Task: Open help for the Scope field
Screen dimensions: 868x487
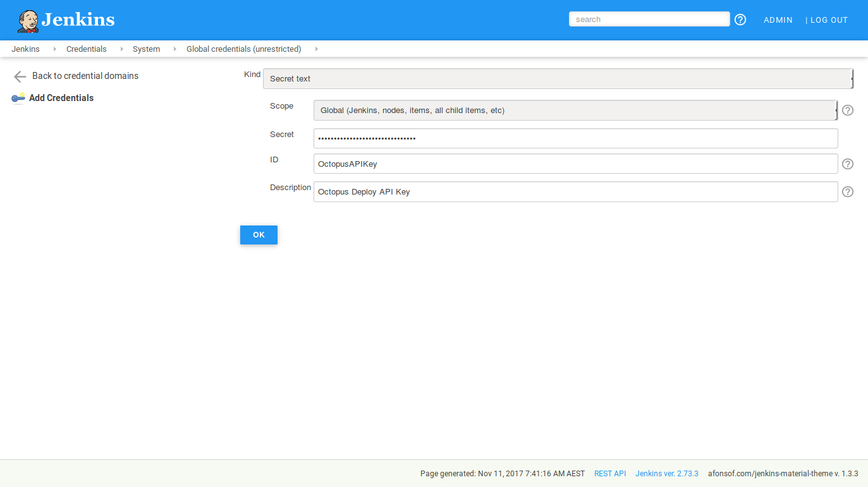Action: coord(848,110)
